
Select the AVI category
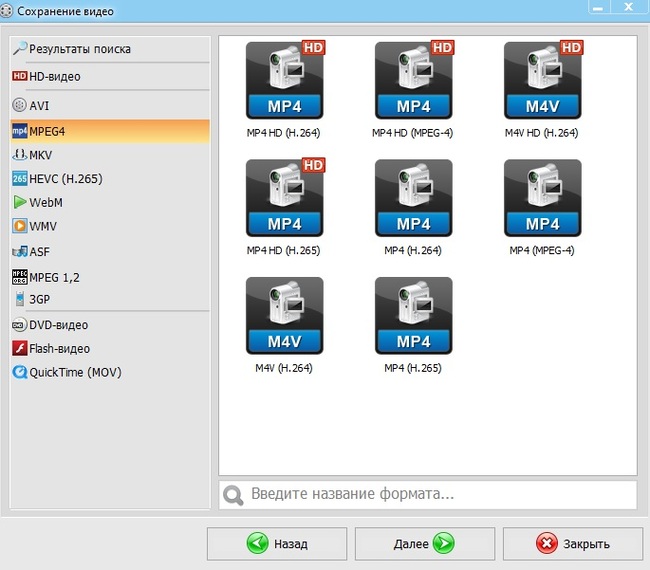click(110, 105)
